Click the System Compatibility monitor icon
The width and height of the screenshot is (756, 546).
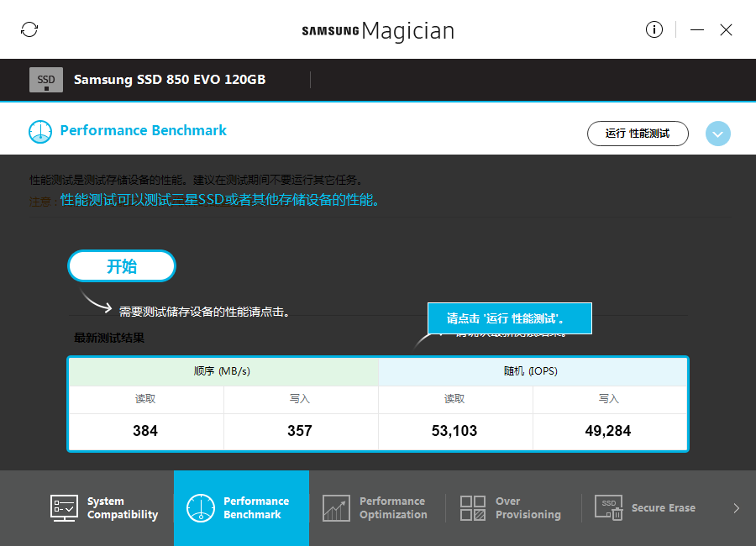point(64,508)
